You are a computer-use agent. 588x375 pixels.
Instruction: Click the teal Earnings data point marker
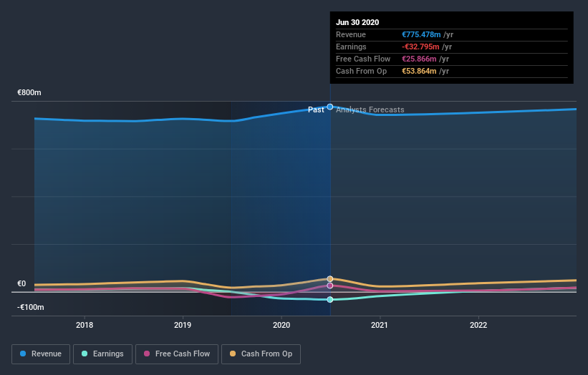[x=330, y=299]
